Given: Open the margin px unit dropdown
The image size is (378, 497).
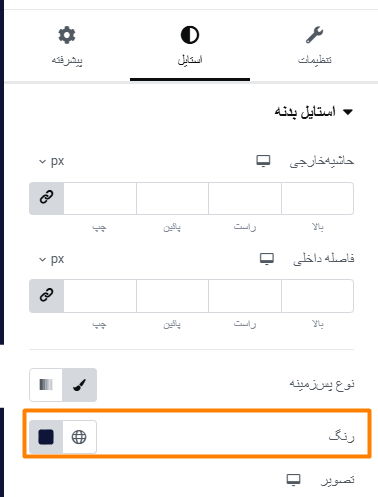Looking at the screenshot, I should tap(52, 161).
